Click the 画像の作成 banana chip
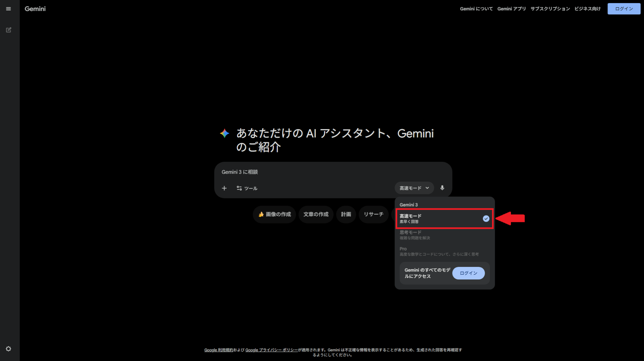This screenshot has width=644, height=361. [x=274, y=214]
